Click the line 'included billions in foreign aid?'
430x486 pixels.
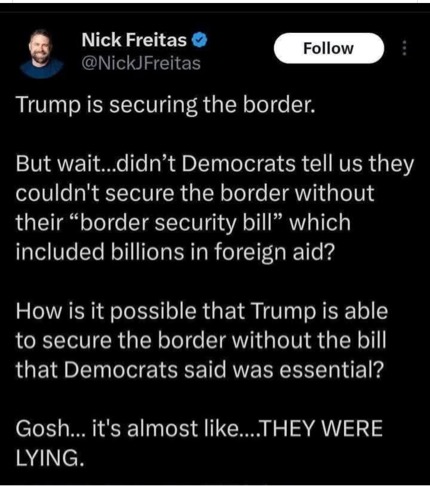(175, 252)
